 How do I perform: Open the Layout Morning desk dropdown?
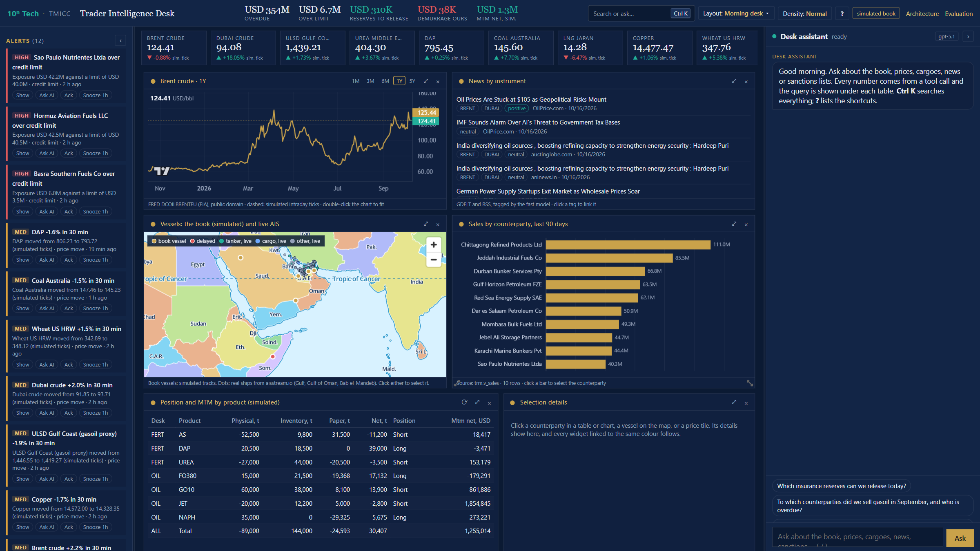(736, 13)
